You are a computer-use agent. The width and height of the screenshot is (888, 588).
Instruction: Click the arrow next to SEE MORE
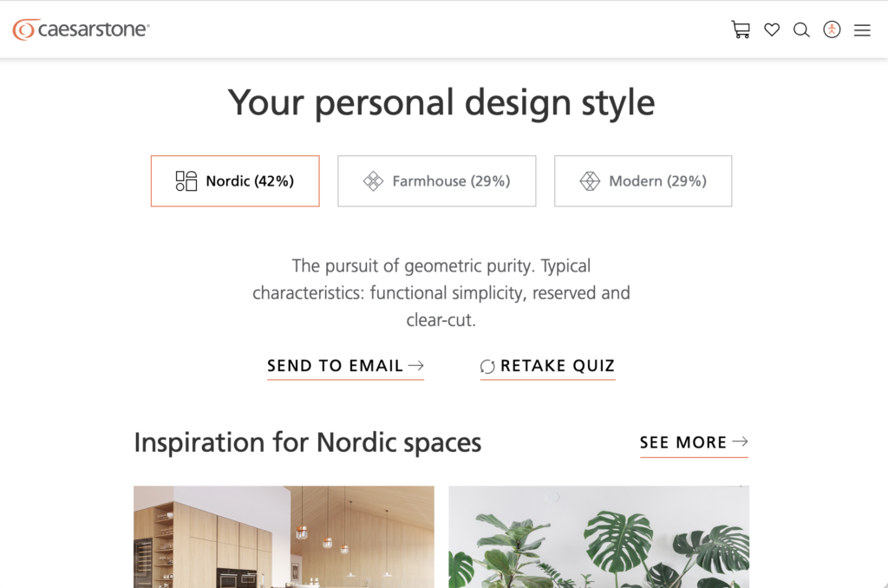(740, 442)
